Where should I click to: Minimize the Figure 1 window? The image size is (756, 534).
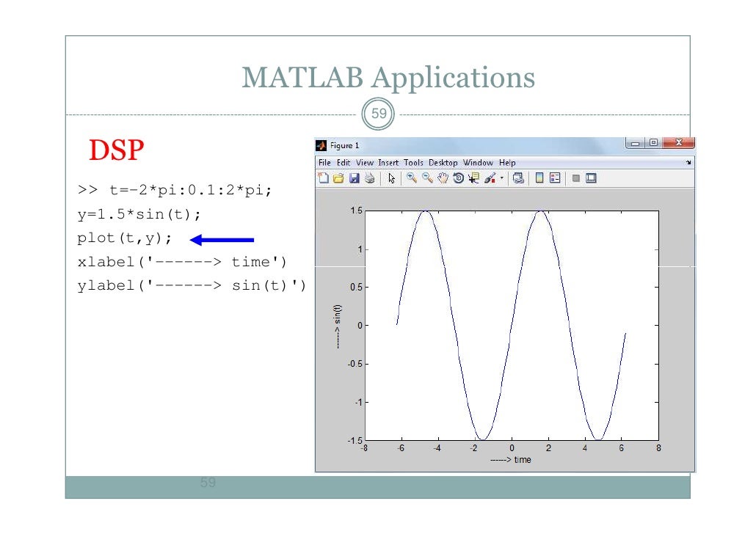click(x=636, y=142)
